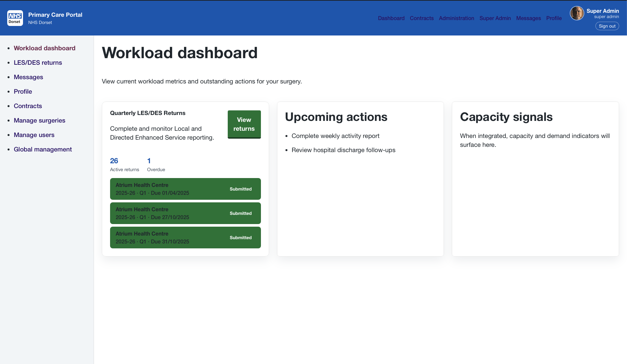Open Contracts from the left sidebar
The height and width of the screenshot is (364, 627).
(x=28, y=106)
